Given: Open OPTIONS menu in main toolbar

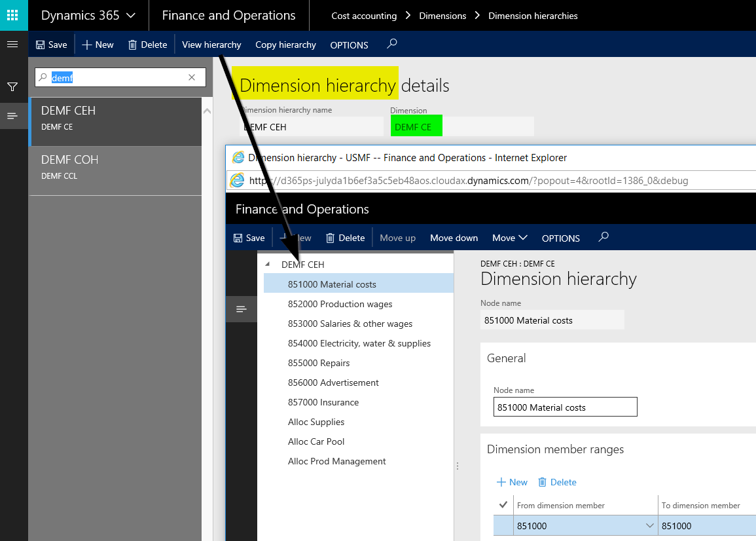Looking at the screenshot, I should click(349, 45).
